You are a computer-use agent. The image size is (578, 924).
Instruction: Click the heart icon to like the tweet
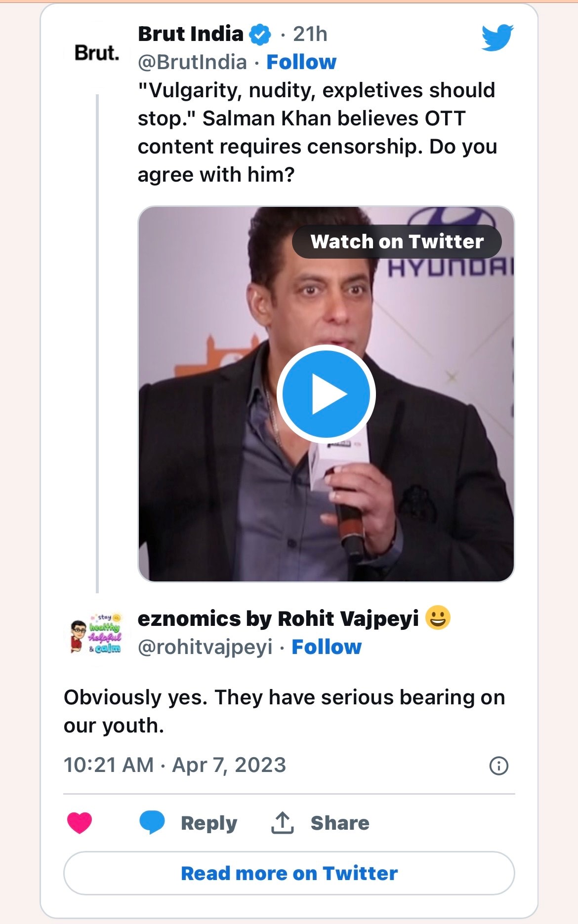pyautogui.click(x=79, y=821)
